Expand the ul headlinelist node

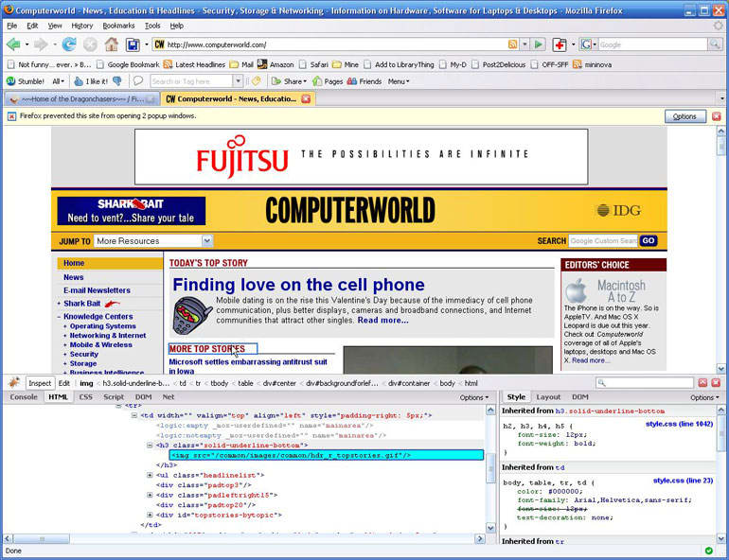150,475
